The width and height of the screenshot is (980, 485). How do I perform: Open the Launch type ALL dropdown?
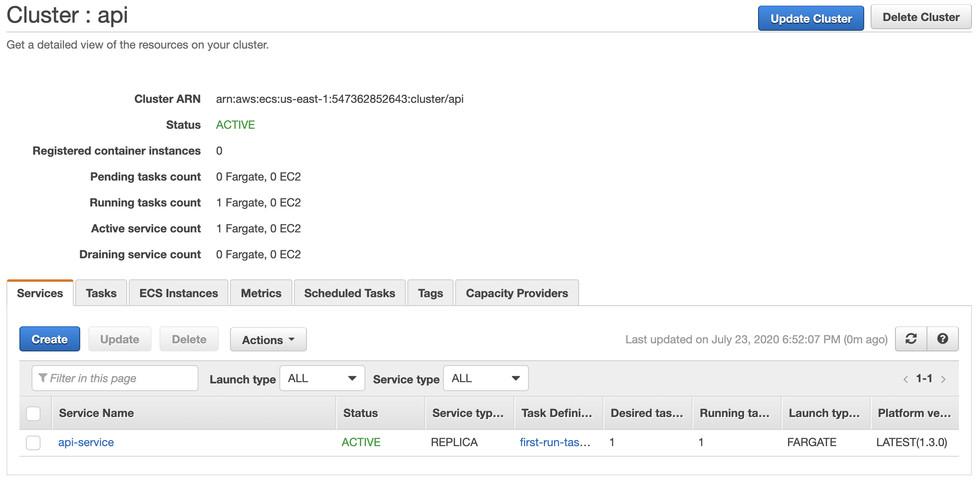click(322, 379)
